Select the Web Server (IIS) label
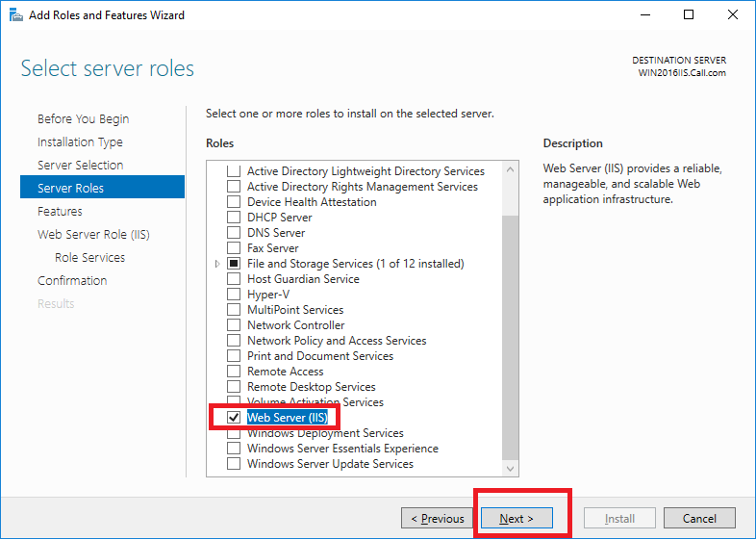The height and width of the screenshot is (540, 756). (x=288, y=418)
